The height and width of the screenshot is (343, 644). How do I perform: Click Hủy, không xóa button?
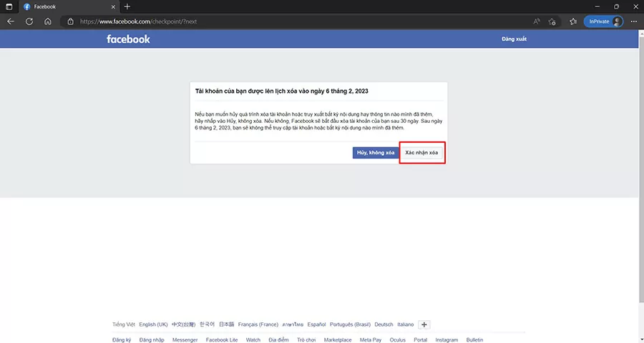376,153
